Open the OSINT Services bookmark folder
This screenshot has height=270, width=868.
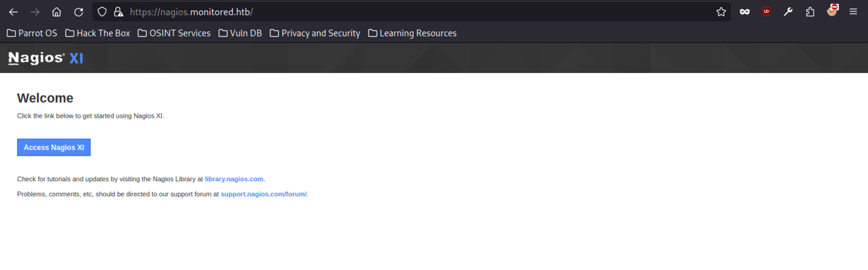pos(174,33)
